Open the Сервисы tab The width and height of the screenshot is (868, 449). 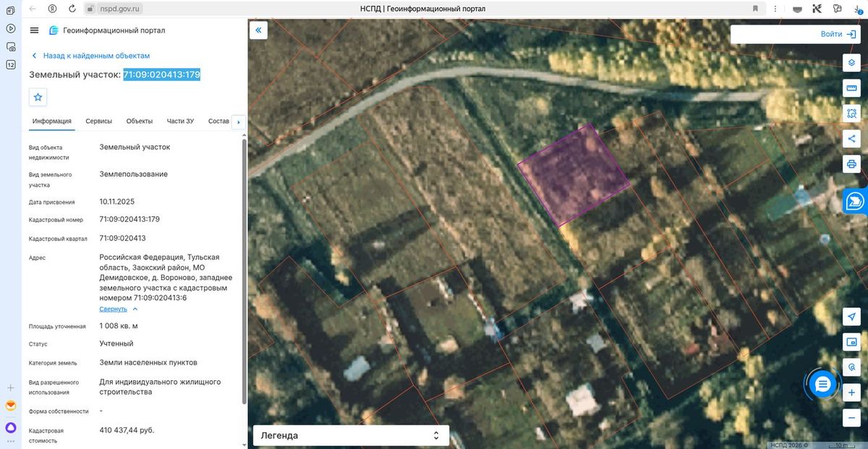tap(98, 121)
